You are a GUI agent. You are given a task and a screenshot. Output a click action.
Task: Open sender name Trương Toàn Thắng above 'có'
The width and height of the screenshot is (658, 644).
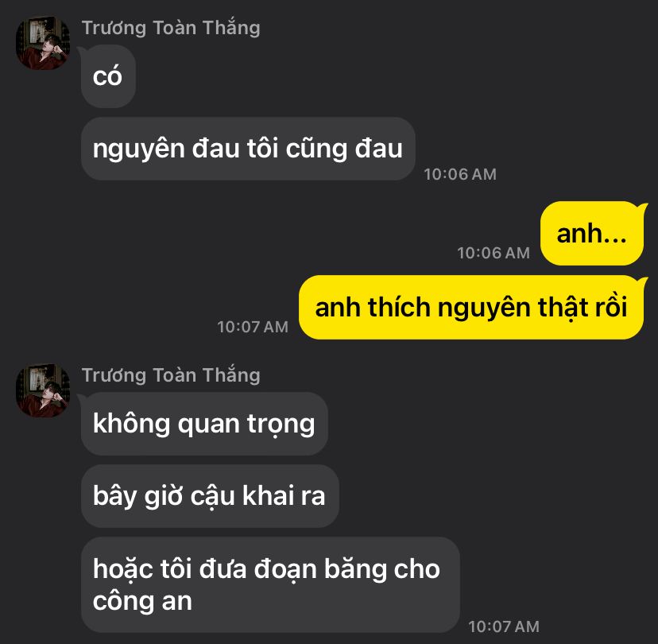pos(171,28)
